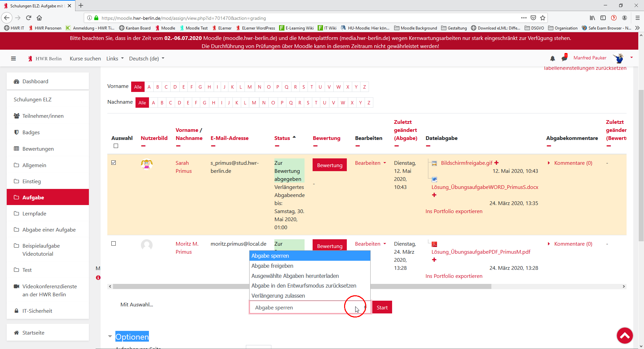Expand the Deutsch (de) language menu
The width and height of the screenshot is (644, 349).
[x=147, y=58]
